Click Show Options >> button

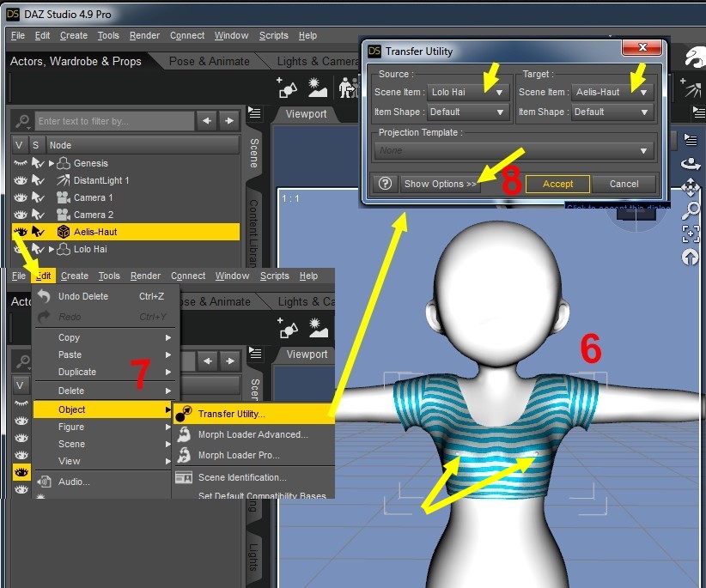click(x=440, y=184)
